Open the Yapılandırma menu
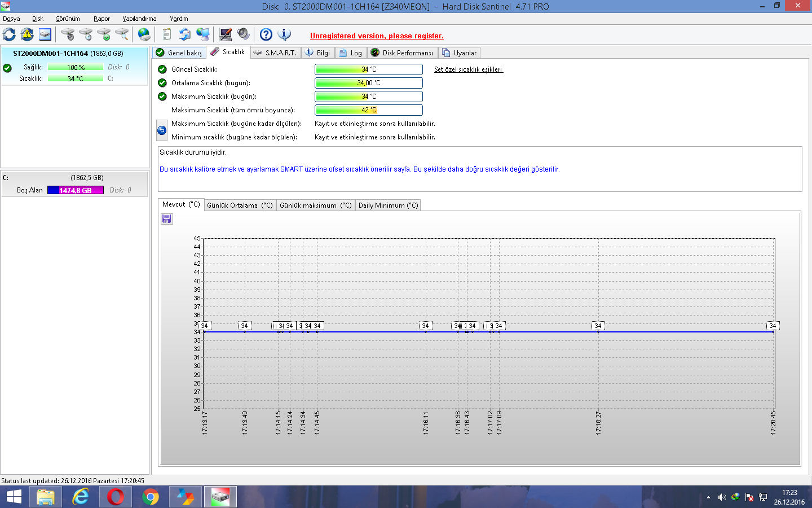 click(139, 19)
